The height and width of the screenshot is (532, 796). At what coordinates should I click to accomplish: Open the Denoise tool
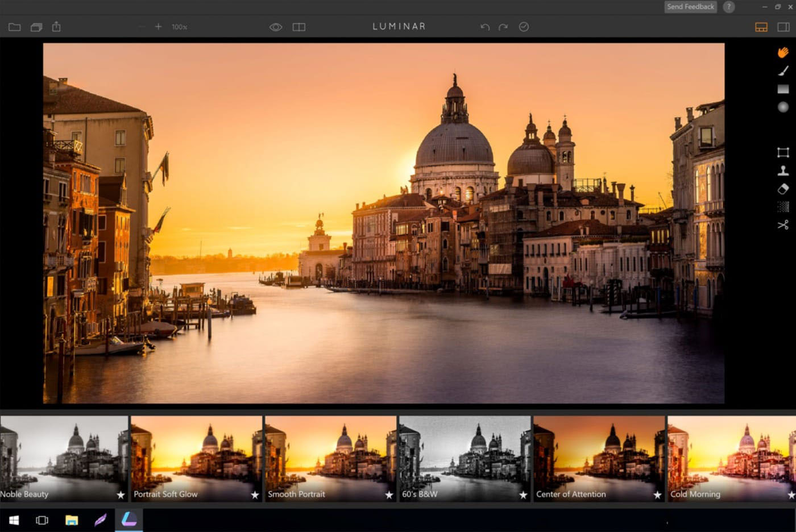pyautogui.click(x=783, y=207)
